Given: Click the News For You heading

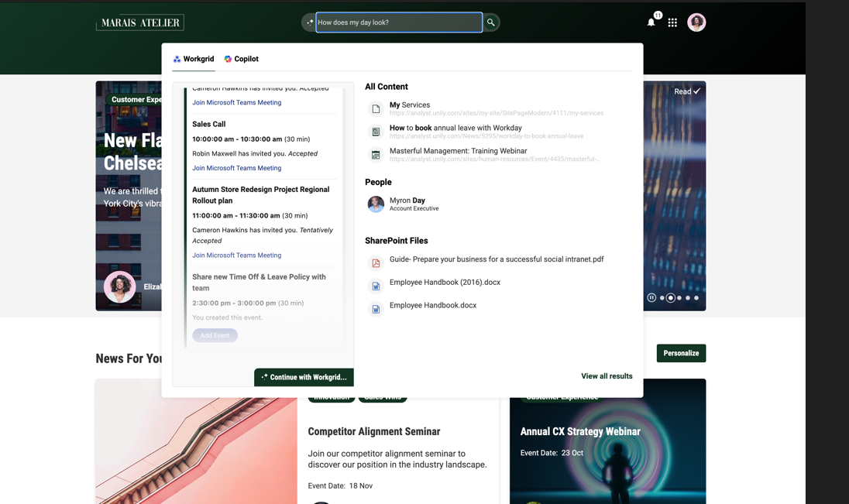Looking at the screenshot, I should (129, 358).
